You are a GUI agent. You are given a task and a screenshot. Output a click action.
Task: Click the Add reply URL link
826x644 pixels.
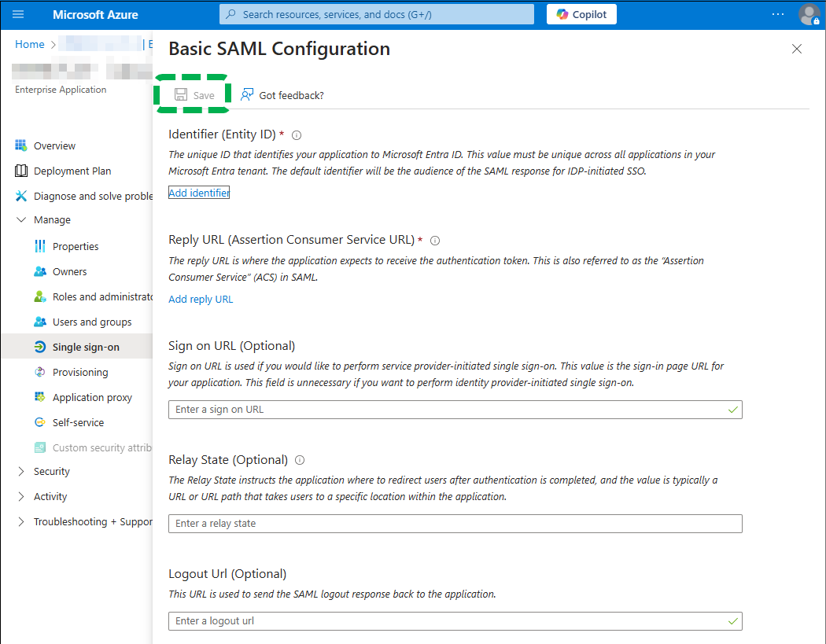point(200,299)
